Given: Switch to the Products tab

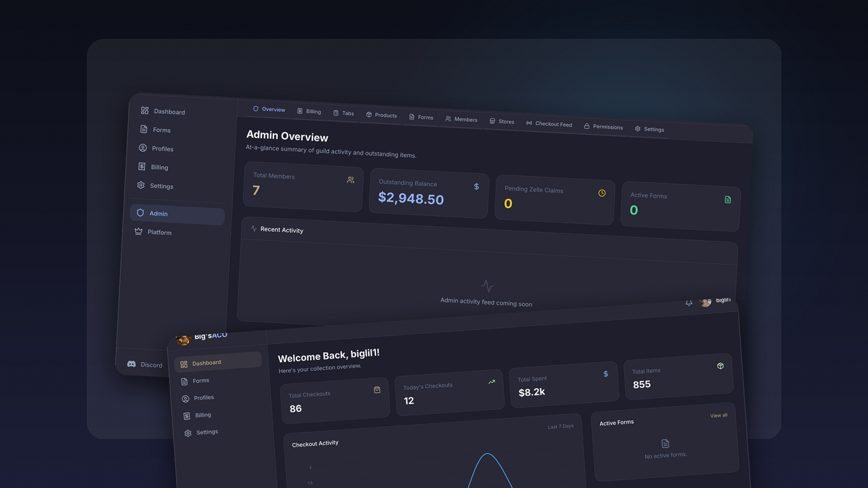Looking at the screenshot, I should pos(381,115).
